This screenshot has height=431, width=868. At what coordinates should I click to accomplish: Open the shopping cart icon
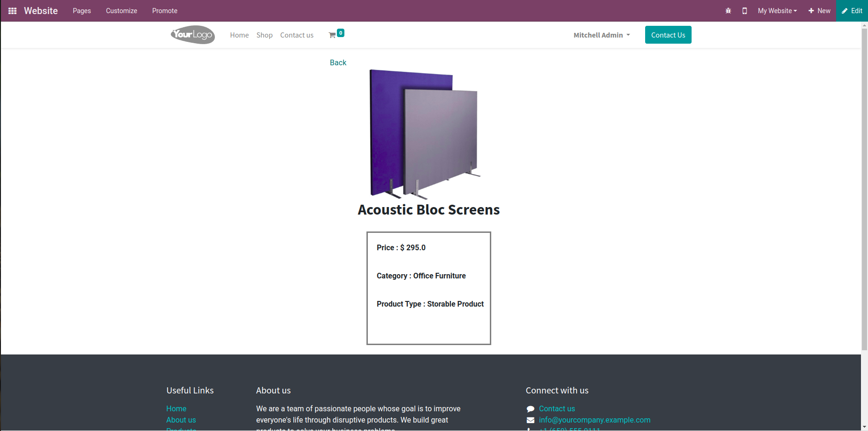(333, 35)
